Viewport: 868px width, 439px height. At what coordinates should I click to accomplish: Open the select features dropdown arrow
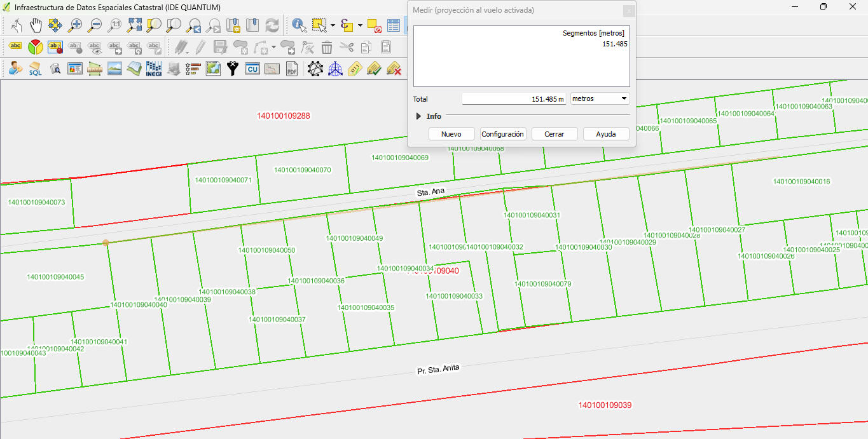(x=333, y=25)
